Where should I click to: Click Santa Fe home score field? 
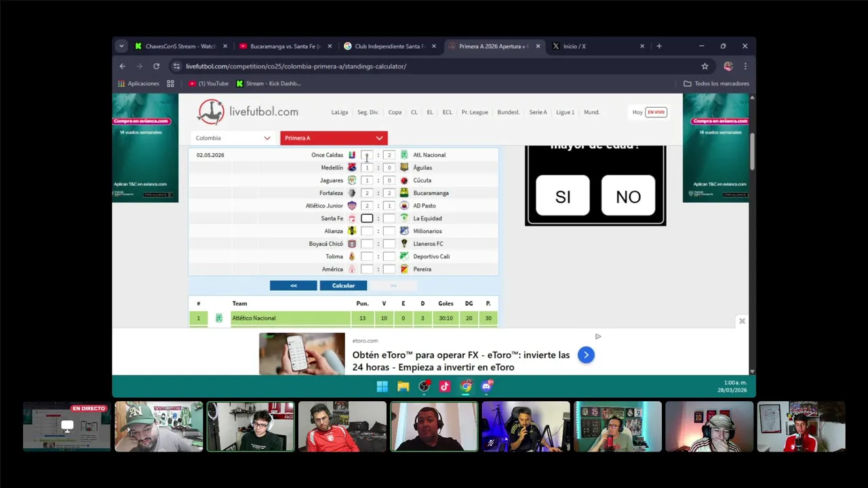367,218
